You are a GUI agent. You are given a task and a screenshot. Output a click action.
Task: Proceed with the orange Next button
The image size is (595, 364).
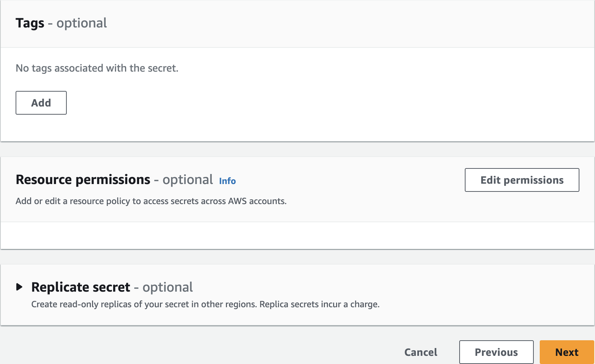click(x=566, y=352)
